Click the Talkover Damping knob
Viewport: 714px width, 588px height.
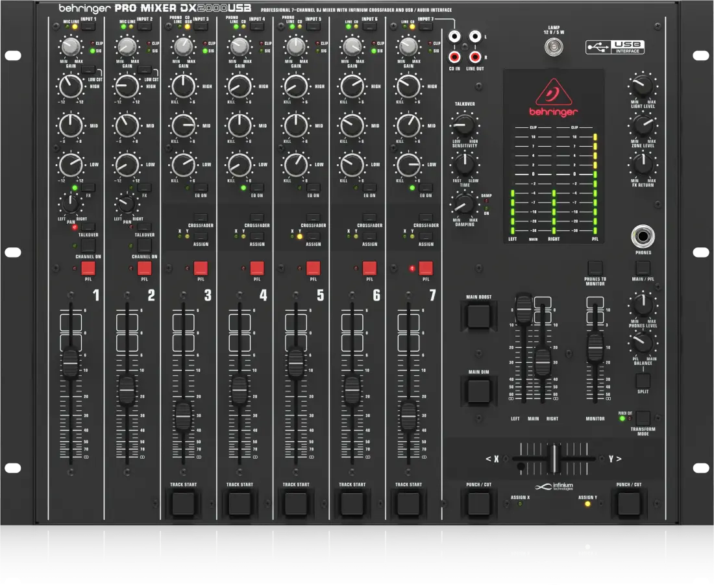pyautogui.click(x=464, y=204)
